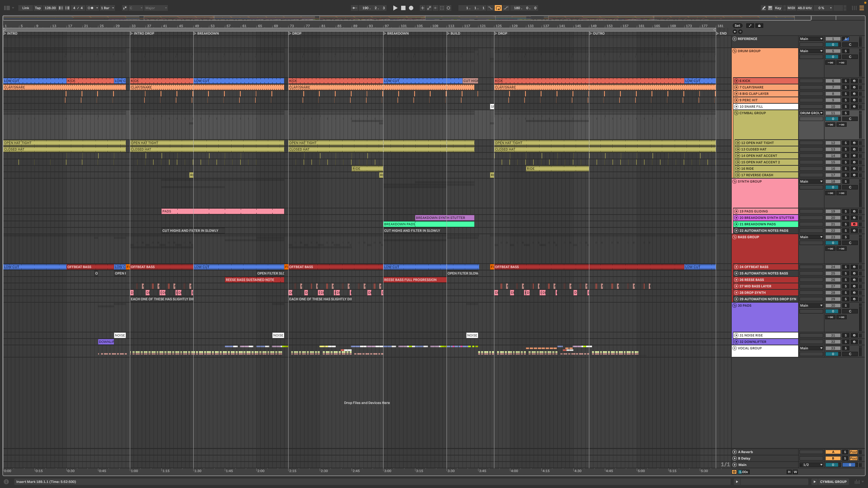Toggle B Delay return activator
The image size is (868, 488).
(833, 459)
